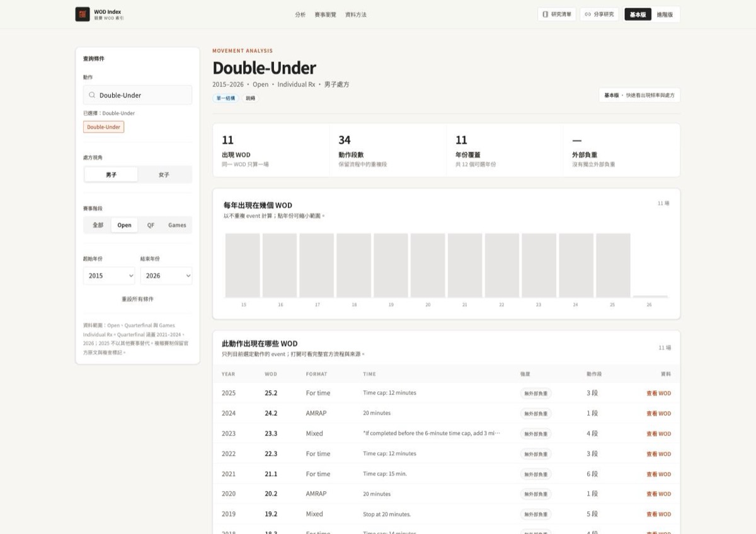Open 查看 WOD for 23.3
This screenshot has width=756, height=534.
click(658, 434)
